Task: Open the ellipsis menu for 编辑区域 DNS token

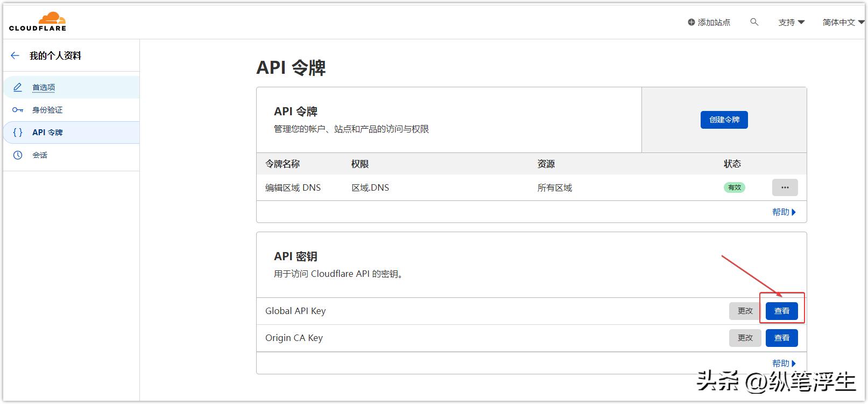Action: (x=785, y=187)
